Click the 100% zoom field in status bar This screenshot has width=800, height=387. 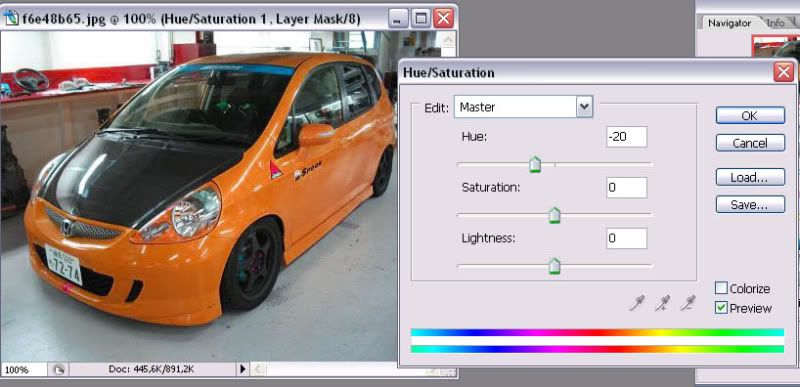23,370
